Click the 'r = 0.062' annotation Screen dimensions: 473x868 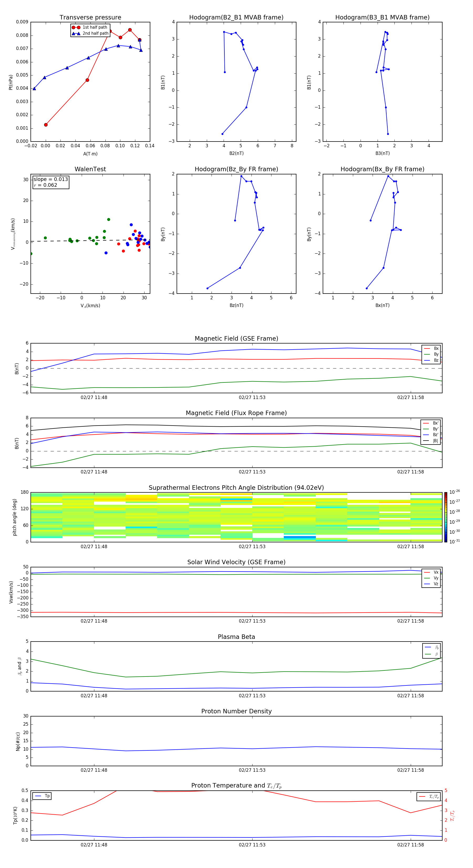(45, 185)
